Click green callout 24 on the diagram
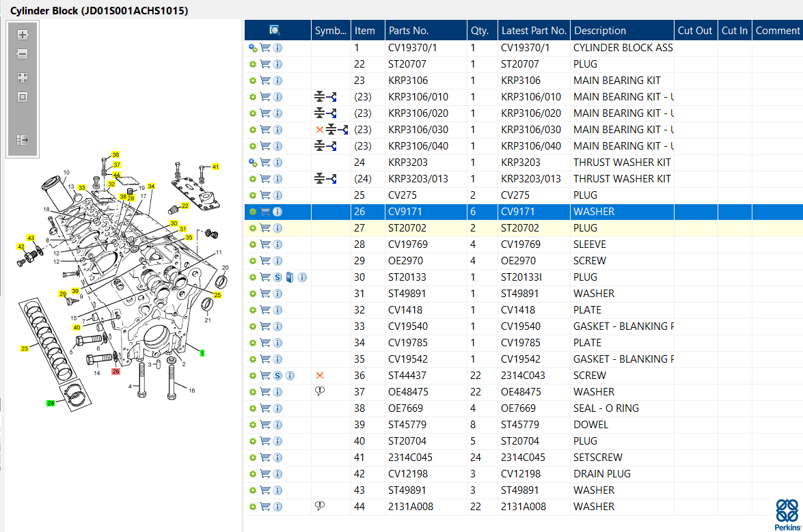This screenshot has height=532, width=803. pos(51,403)
